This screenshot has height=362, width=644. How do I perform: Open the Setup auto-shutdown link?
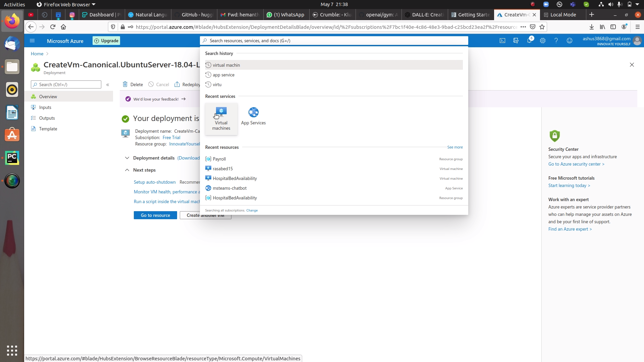155,182
